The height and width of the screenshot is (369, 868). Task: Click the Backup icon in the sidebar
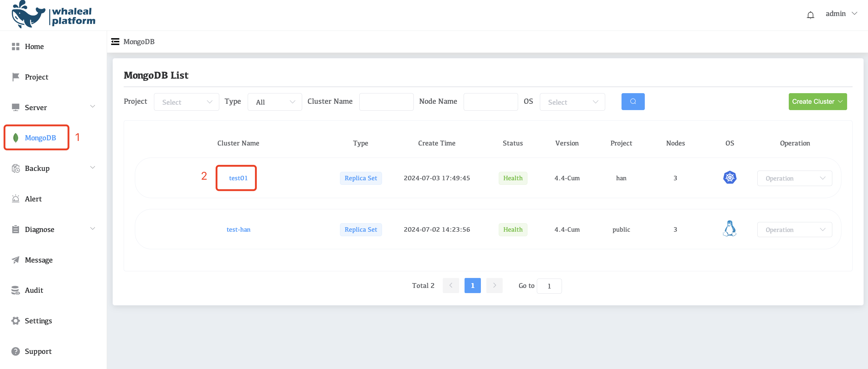point(15,168)
